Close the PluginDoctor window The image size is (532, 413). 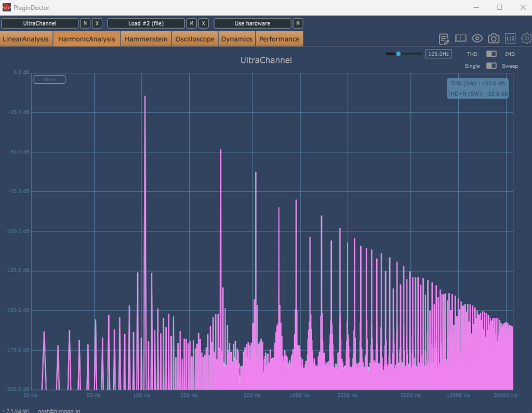pyautogui.click(x=523, y=7)
